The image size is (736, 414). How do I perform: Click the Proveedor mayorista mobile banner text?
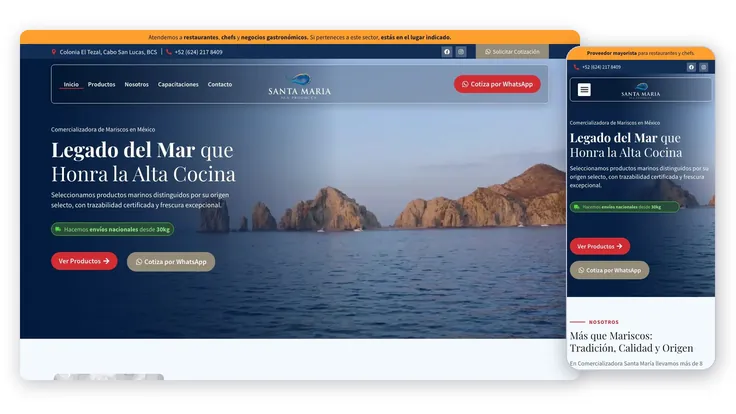(x=640, y=53)
